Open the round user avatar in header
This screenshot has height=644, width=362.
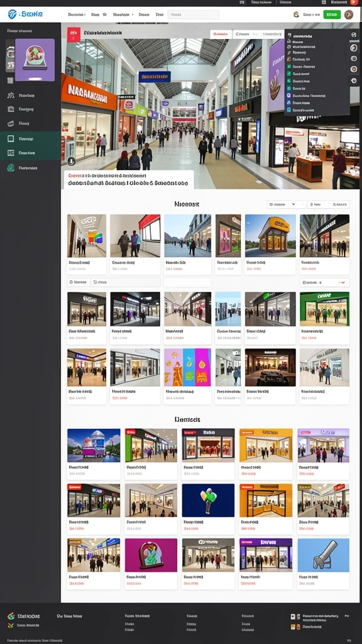349,14
